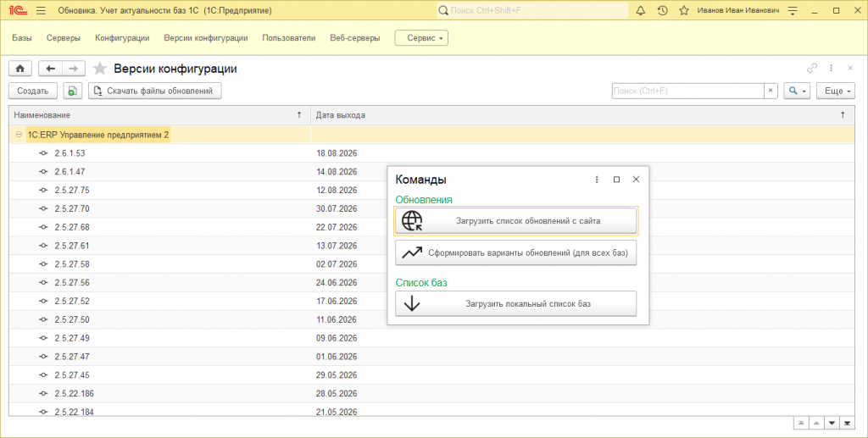
Task: Jump to the list's first row
Action: pos(801,423)
